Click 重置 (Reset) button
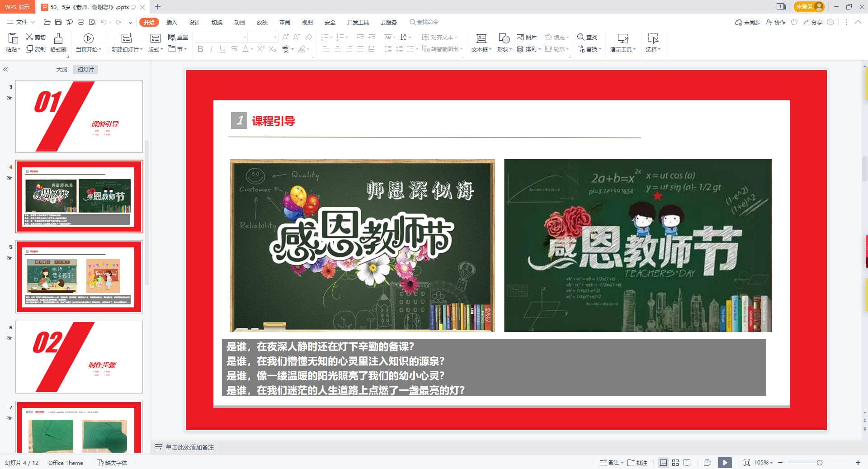The width and height of the screenshot is (868, 469). (x=178, y=37)
